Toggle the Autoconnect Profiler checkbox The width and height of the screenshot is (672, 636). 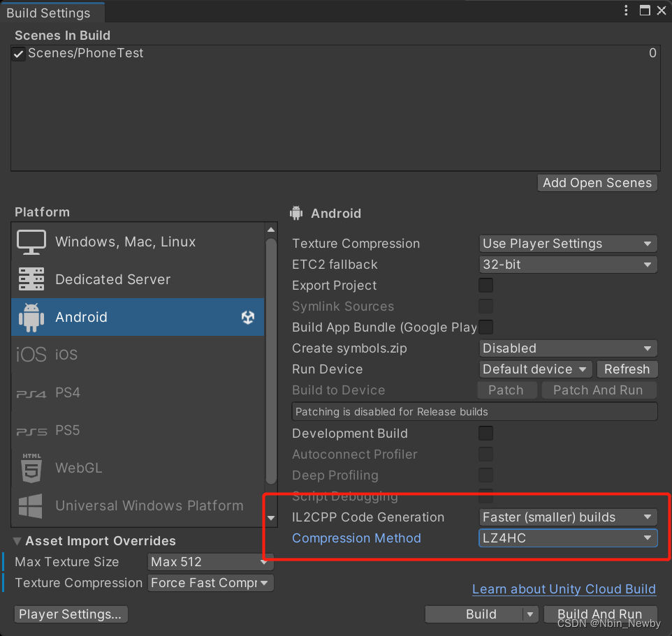point(485,454)
